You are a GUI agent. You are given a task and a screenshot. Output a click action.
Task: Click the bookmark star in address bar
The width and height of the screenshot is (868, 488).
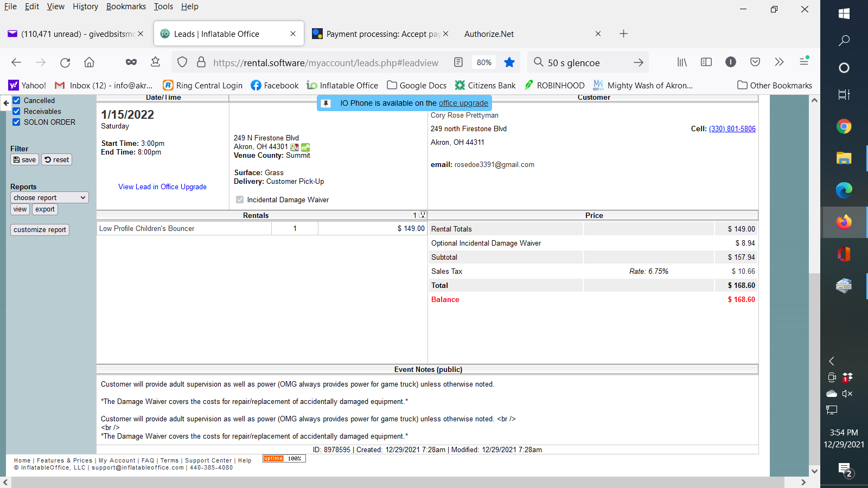pos(509,62)
